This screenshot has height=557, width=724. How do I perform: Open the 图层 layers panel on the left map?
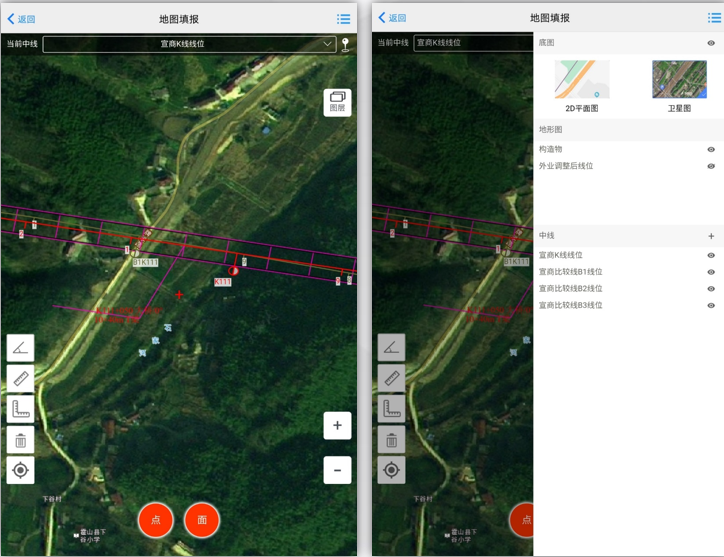tap(337, 102)
